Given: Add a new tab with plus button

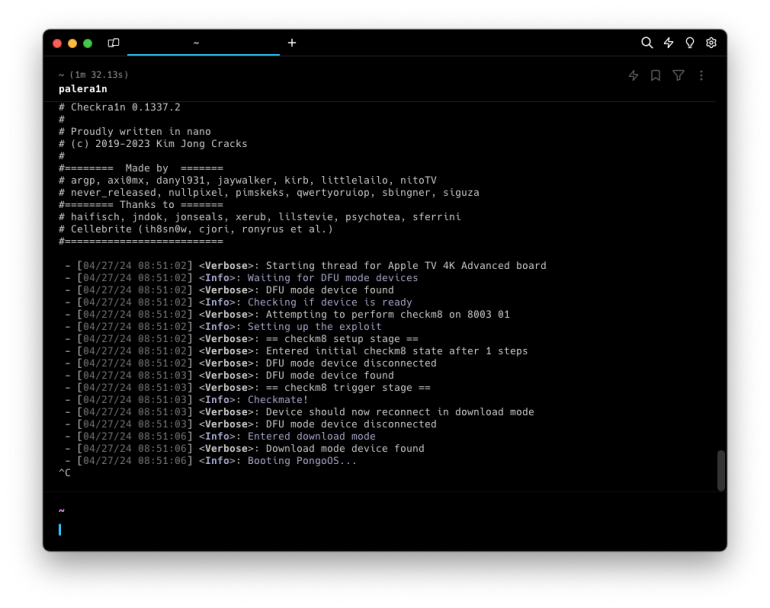Looking at the screenshot, I should coord(292,43).
